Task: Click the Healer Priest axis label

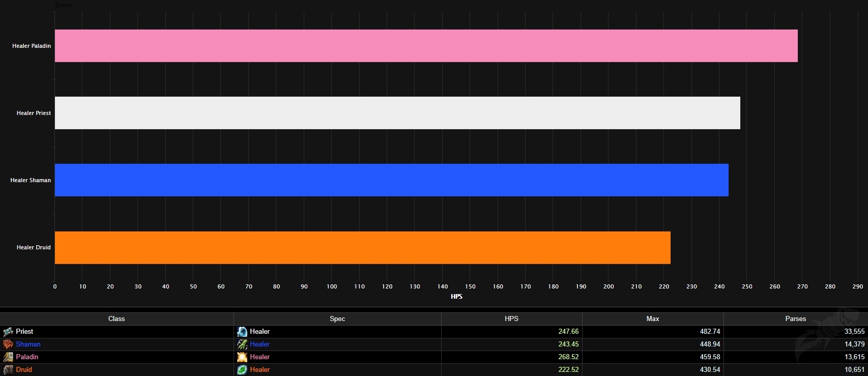Action: pos(34,113)
